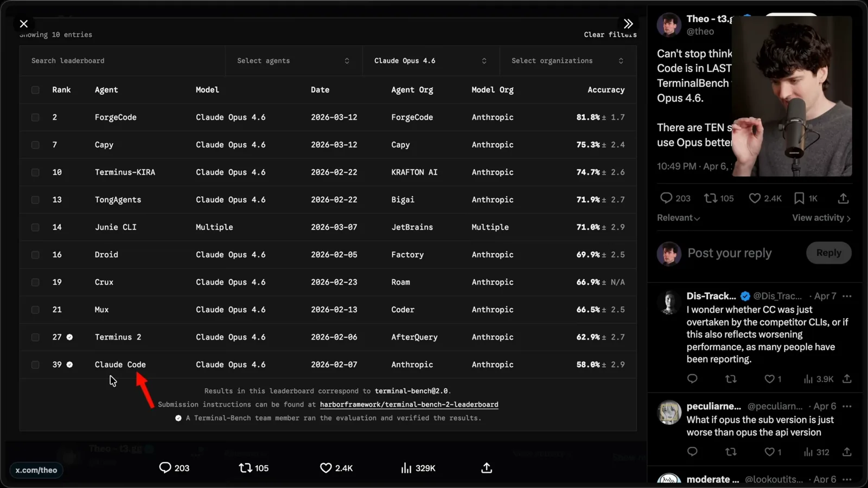Click the Search leaderboard field

coord(123,61)
